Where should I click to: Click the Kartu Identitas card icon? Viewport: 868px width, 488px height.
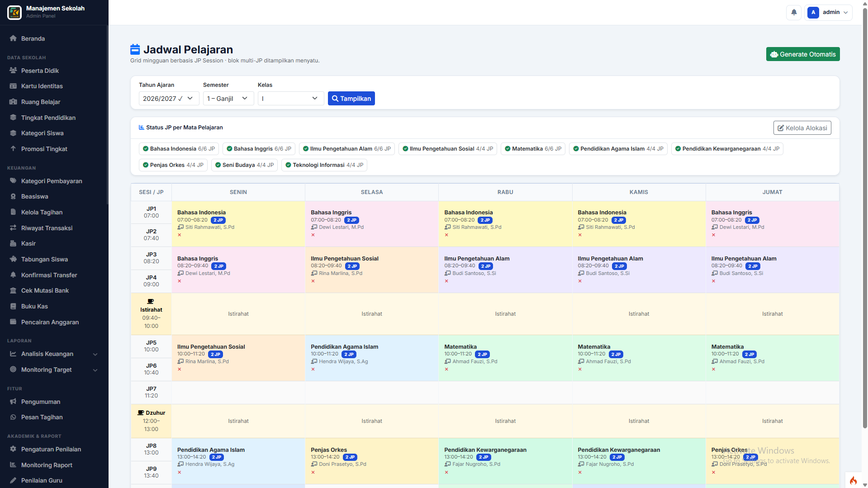pyautogui.click(x=13, y=86)
